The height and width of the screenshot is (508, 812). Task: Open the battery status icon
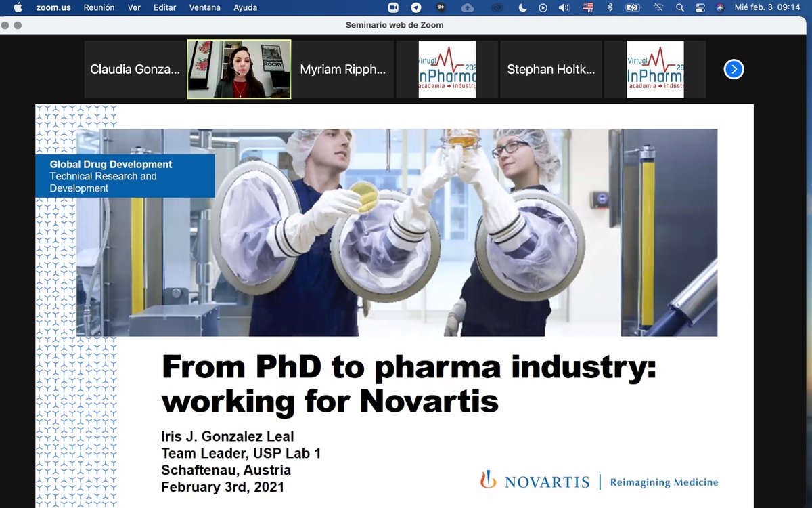pos(633,7)
